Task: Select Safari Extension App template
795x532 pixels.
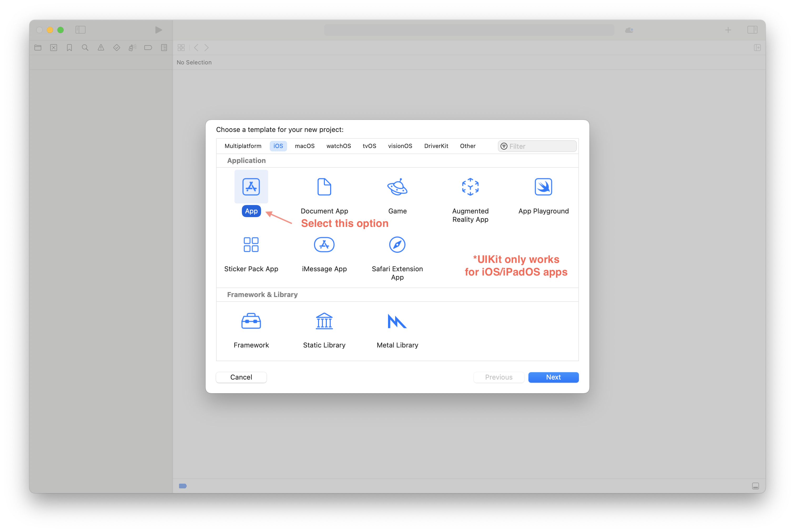Action: click(397, 245)
